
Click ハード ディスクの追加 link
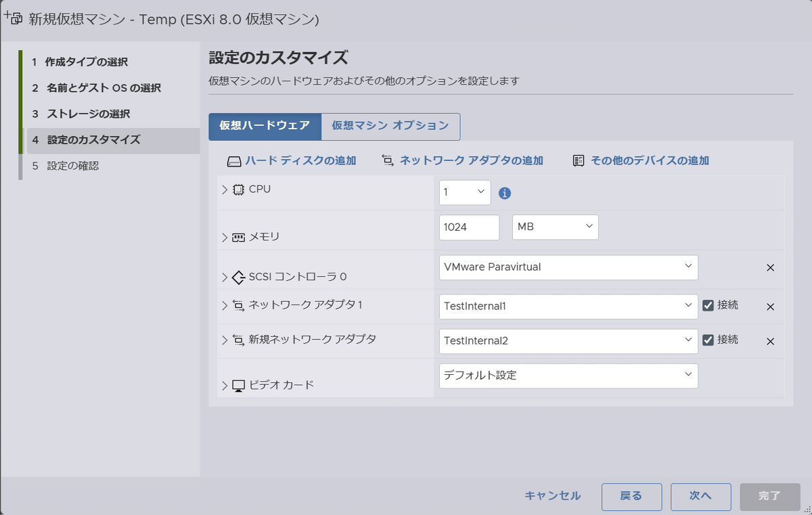pos(300,161)
